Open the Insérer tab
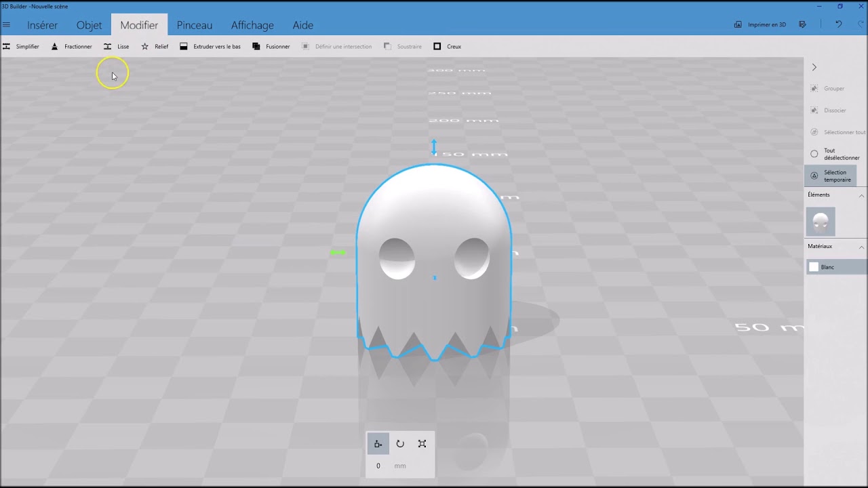Image resolution: width=868 pixels, height=488 pixels. 42,25
